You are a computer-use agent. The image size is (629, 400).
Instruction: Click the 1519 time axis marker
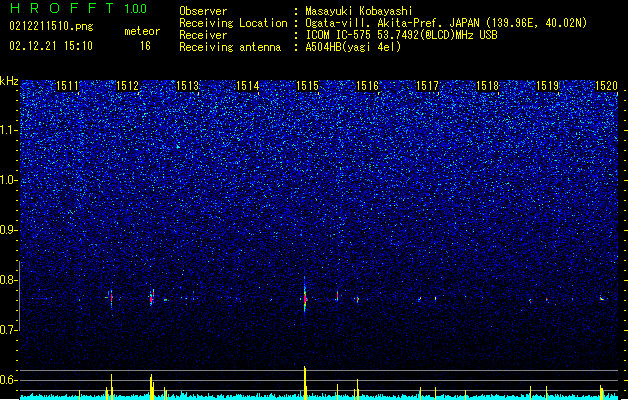[x=548, y=86]
